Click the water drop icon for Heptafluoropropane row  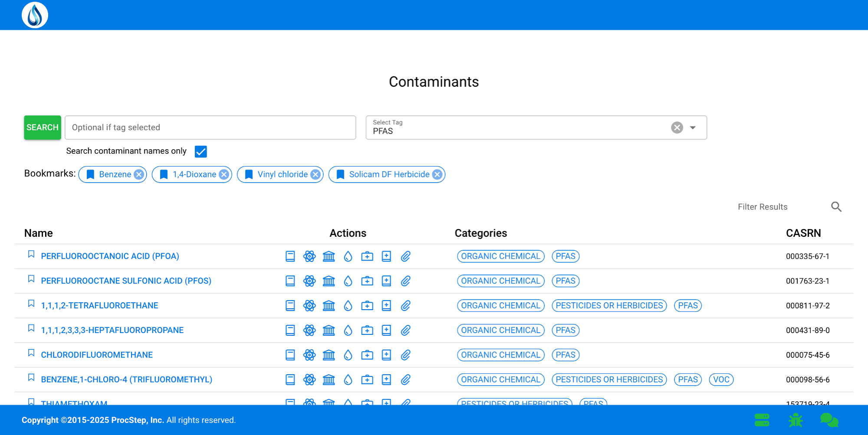pyautogui.click(x=348, y=330)
